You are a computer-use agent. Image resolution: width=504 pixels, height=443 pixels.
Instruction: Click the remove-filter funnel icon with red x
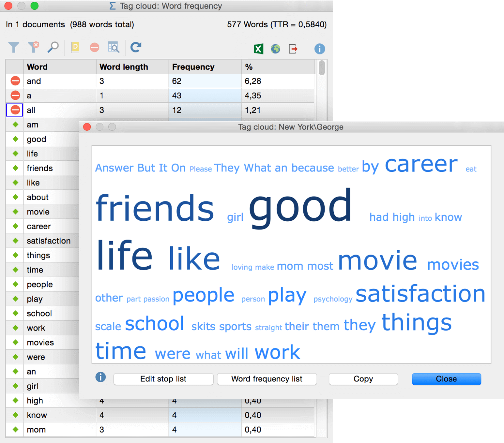point(33,47)
